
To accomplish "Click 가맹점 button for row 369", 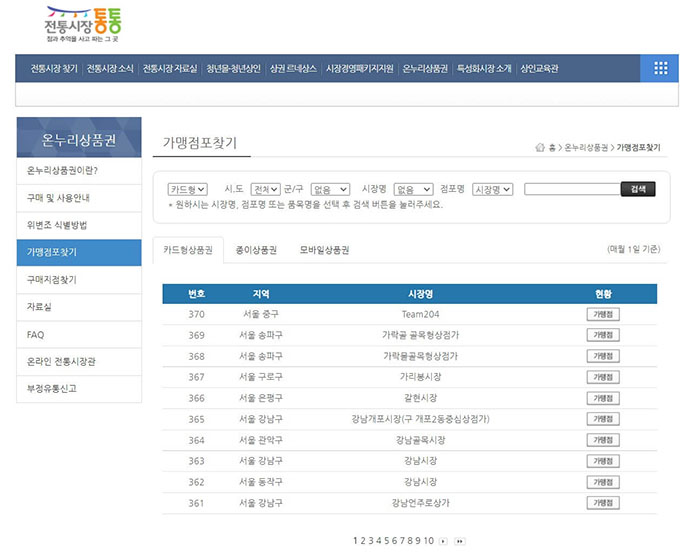I will 603,335.
